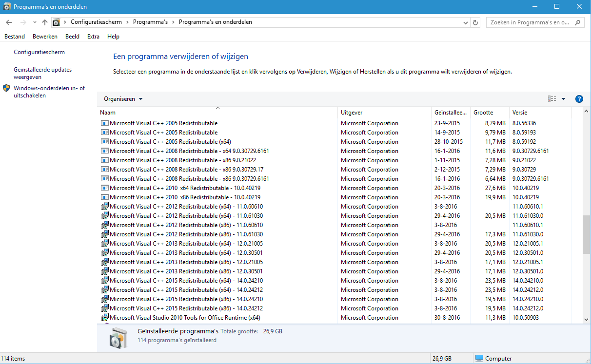The width and height of the screenshot is (591, 364).
Task: Click icon of Visual Studio 2010 Tools for Office
Action: point(105,318)
